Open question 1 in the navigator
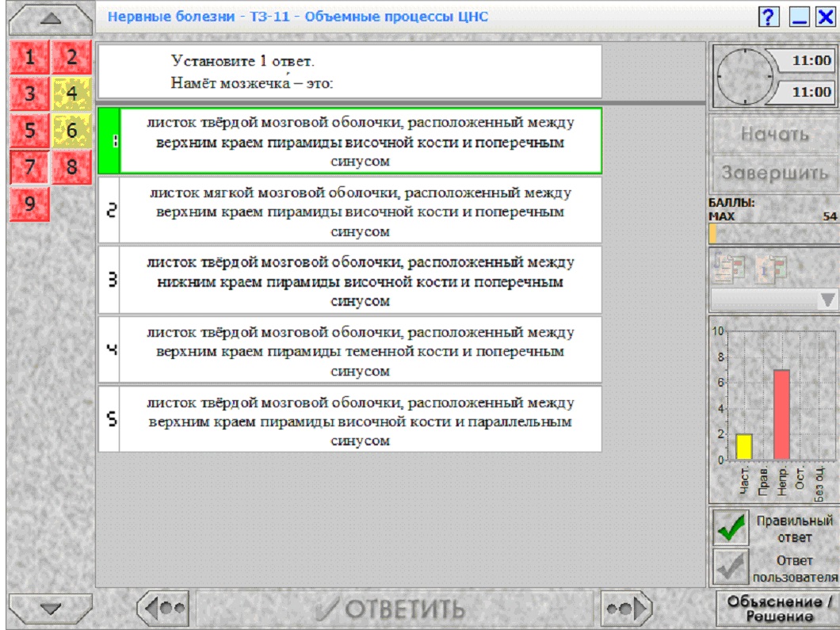The width and height of the screenshot is (840, 630). click(x=30, y=57)
